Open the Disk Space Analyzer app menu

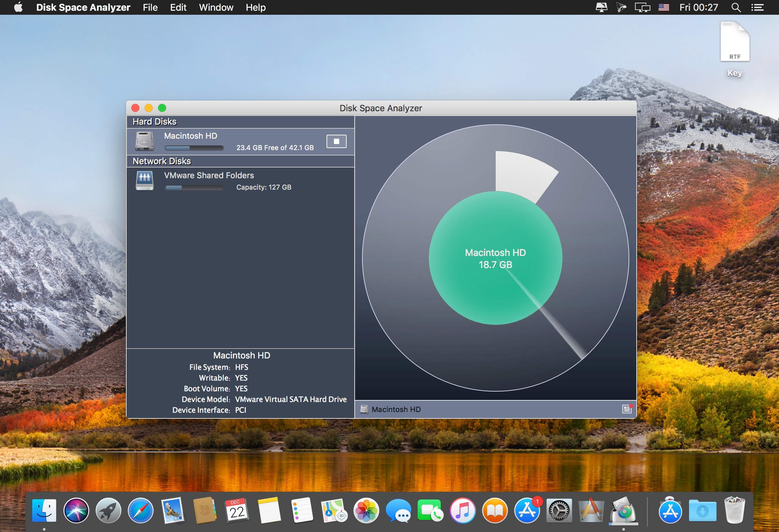(x=83, y=7)
